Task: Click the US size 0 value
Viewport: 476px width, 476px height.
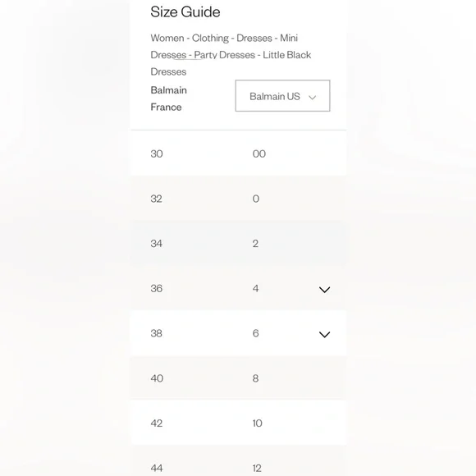Action: tap(256, 199)
